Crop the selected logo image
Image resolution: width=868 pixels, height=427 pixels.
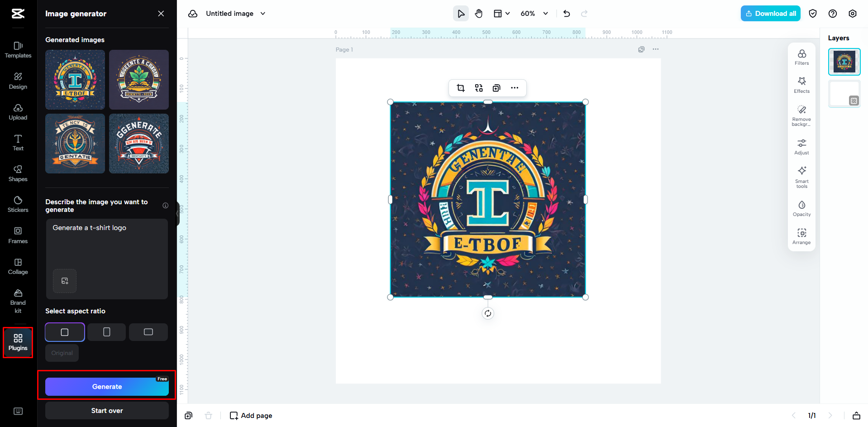(460, 88)
